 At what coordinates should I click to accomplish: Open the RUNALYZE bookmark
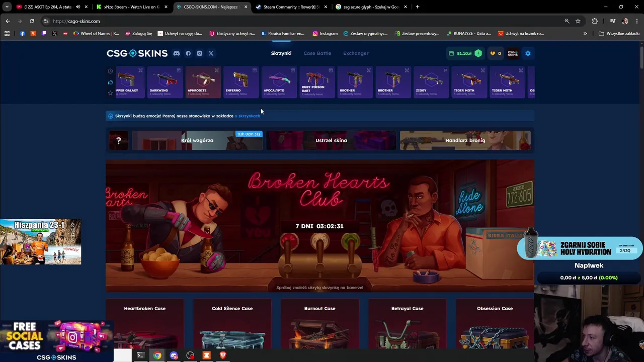click(468, 34)
